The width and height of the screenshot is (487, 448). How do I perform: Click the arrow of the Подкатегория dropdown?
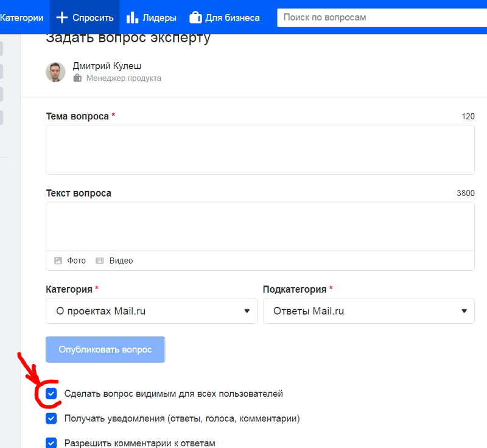pyautogui.click(x=464, y=311)
